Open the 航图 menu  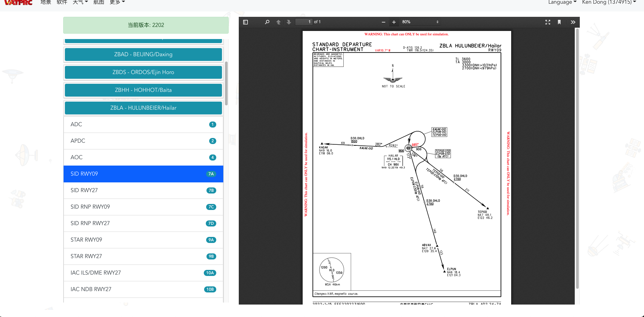coord(99,2)
